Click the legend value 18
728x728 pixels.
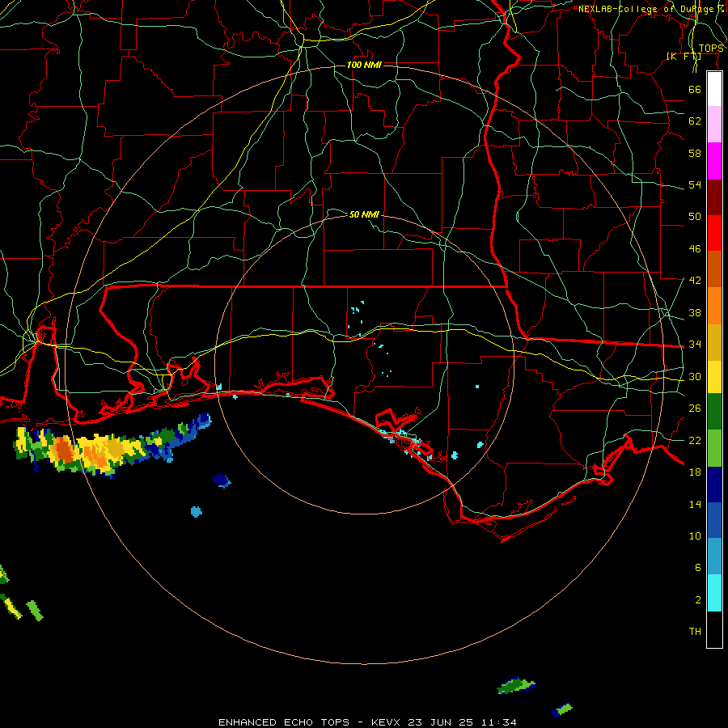coord(695,472)
